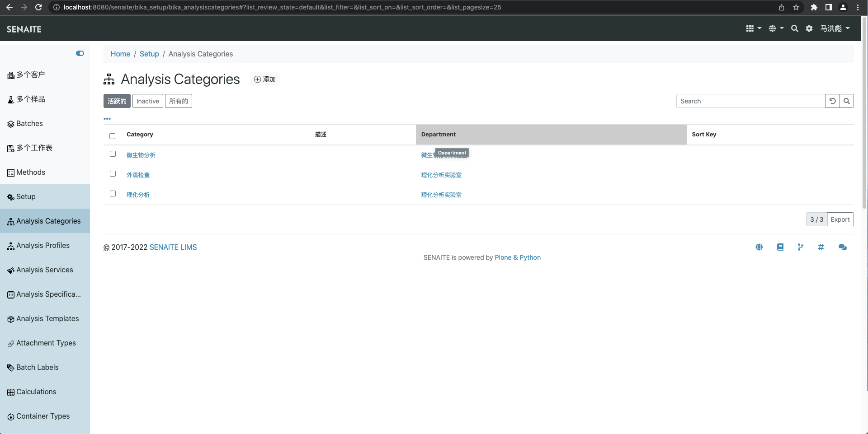Open 多个客户 in sidebar
The width and height of the screenshot is (868, 434).
click(x=45, y=75)
